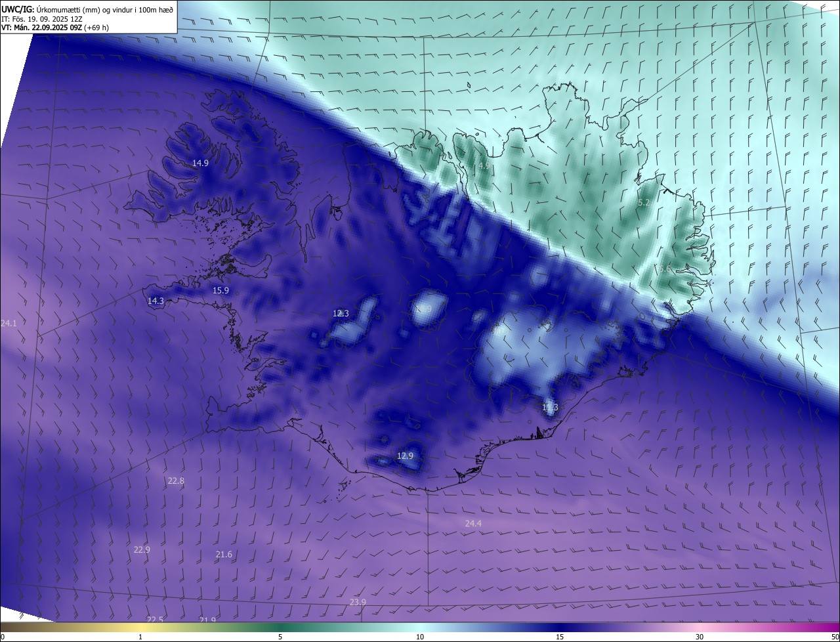Click the '10' label on the colour scale

tap(420, 637)
